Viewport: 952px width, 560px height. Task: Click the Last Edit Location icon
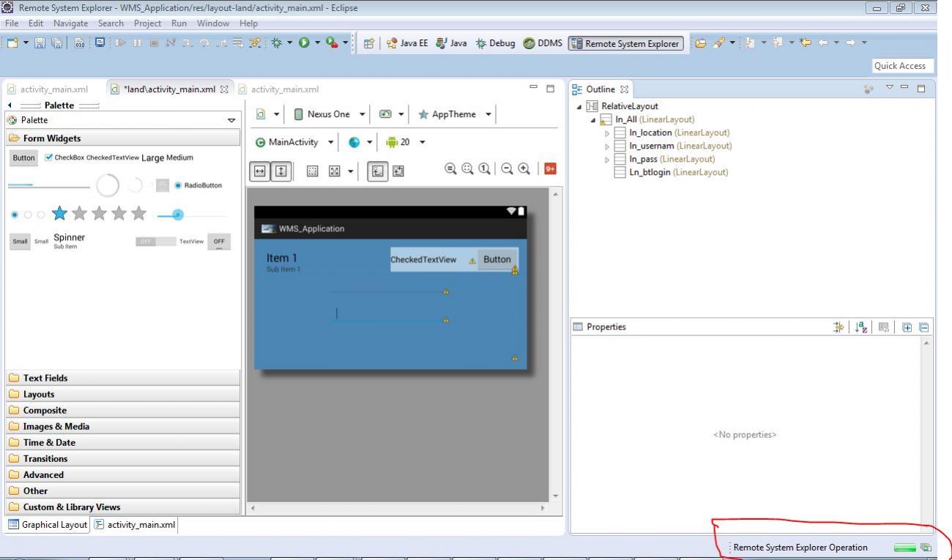tap(806, 42)
